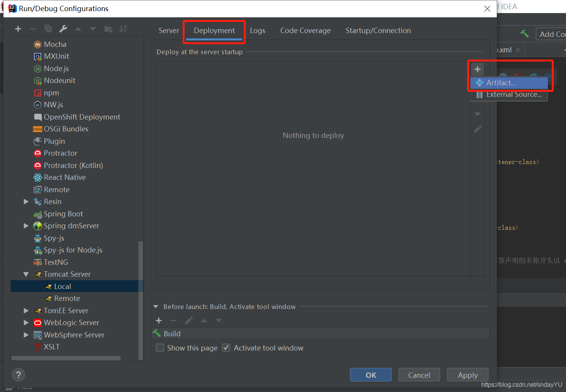Close the .xml editor tab in IDEA
The height and width of the screenshot is (392, 566).
tap(518, 50)
